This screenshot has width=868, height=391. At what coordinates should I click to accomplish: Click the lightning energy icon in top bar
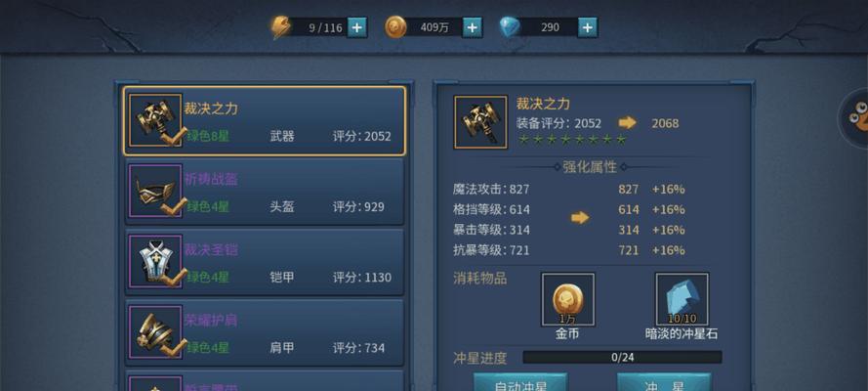(x=280, y=27)
